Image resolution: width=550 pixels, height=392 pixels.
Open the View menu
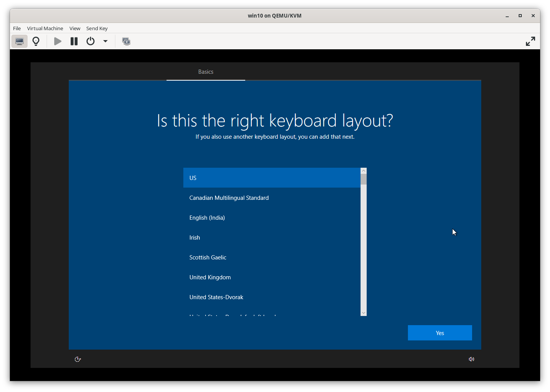pyautogui.click(x=75, y=28)
